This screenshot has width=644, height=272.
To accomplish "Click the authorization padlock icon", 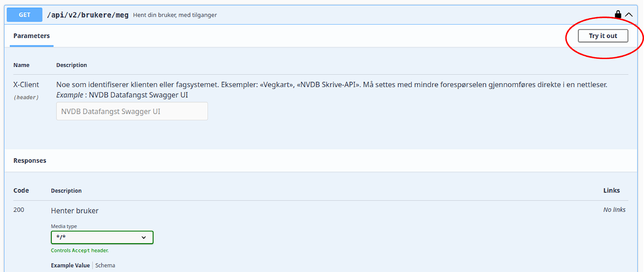I will click(618, 14).
